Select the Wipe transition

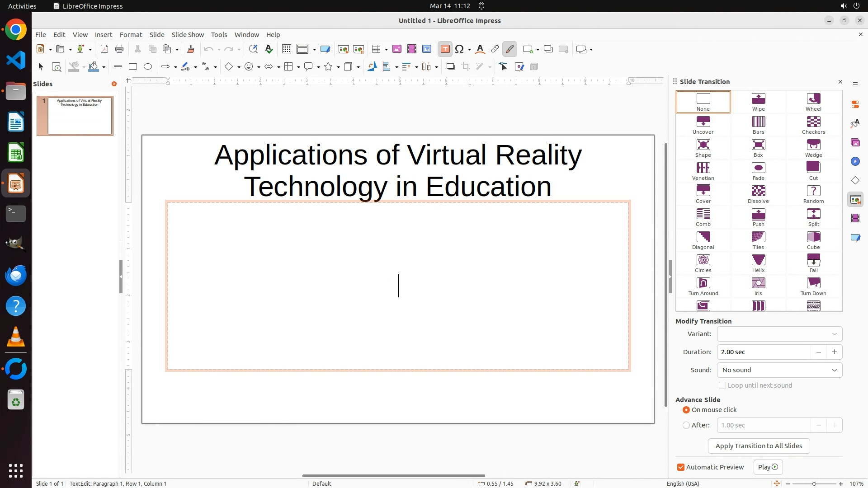pyautogui.click(x=758, y=102)
